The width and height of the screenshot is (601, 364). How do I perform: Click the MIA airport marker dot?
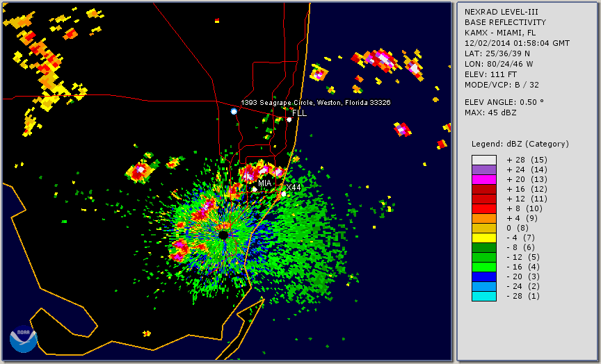pyautogui.click(x=255, y=189)
